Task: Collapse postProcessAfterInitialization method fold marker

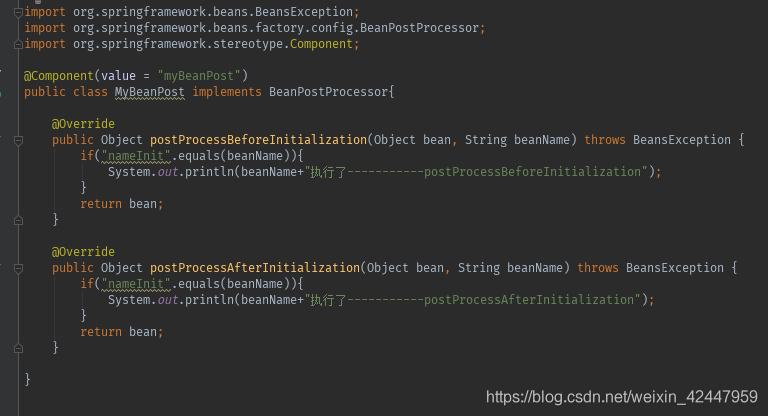Action: coord(19,268)
